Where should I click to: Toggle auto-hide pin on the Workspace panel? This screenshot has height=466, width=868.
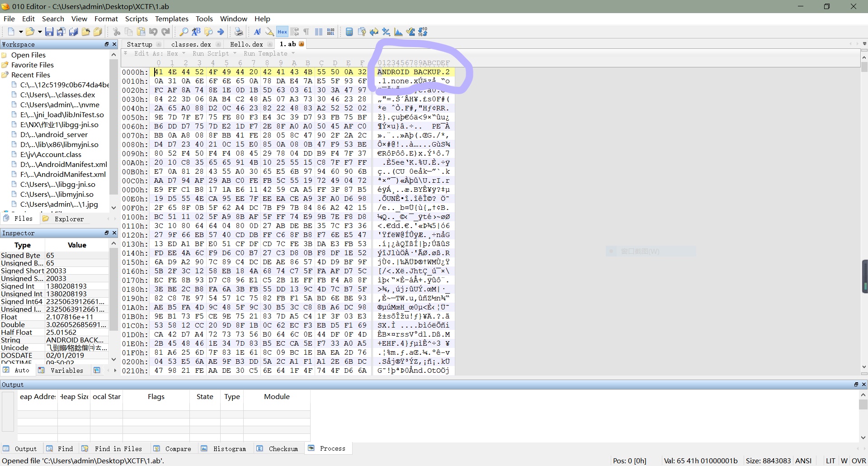pos(107,44)
